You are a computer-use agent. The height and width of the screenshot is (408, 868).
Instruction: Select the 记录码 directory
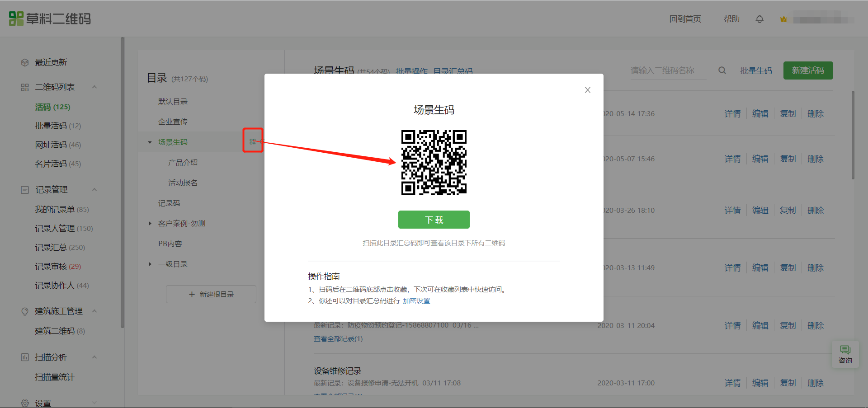point(169,203)
